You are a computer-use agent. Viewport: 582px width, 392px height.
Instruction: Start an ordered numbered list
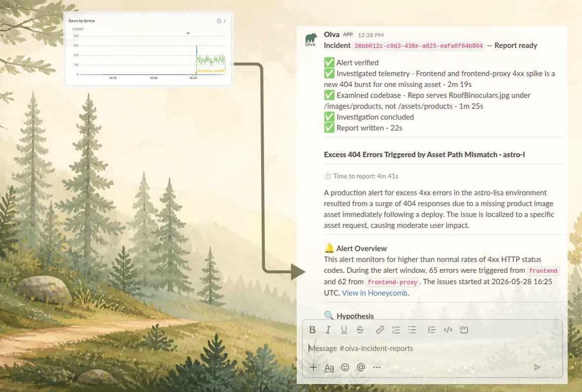pyautogui.click(x=396, y=330)
